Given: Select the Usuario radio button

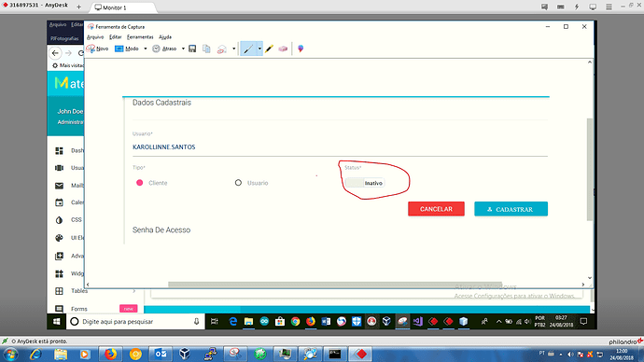Looking at the screenshot, I should [238, 183].
